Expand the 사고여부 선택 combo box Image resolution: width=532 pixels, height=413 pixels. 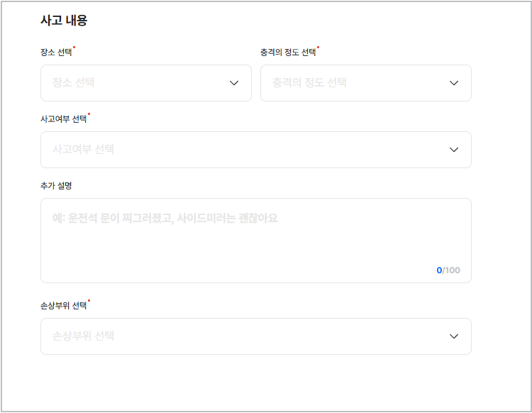(255, 150)
